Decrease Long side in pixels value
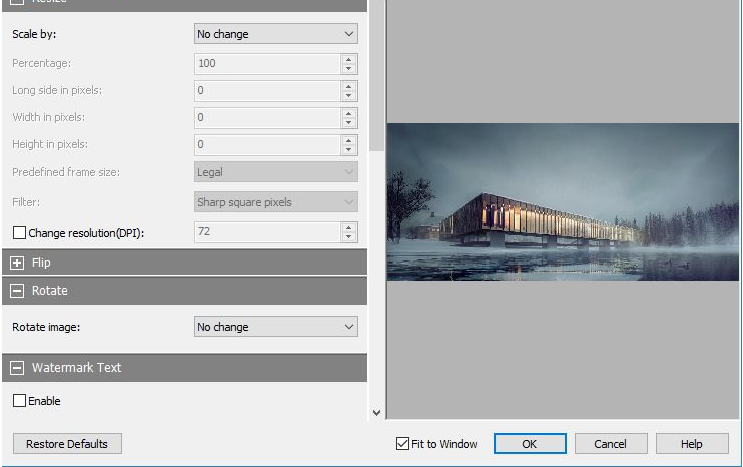 point(349,96)
